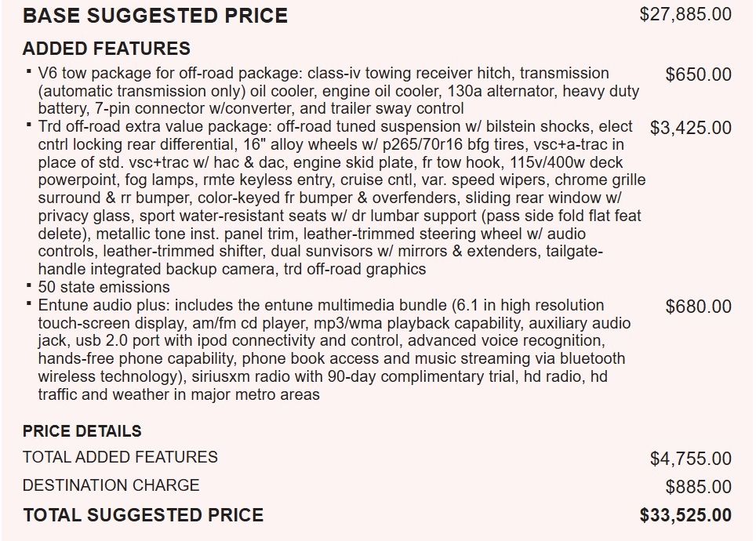Select the 50 state emissions item

pyautogui.click(x=104, y=287)
